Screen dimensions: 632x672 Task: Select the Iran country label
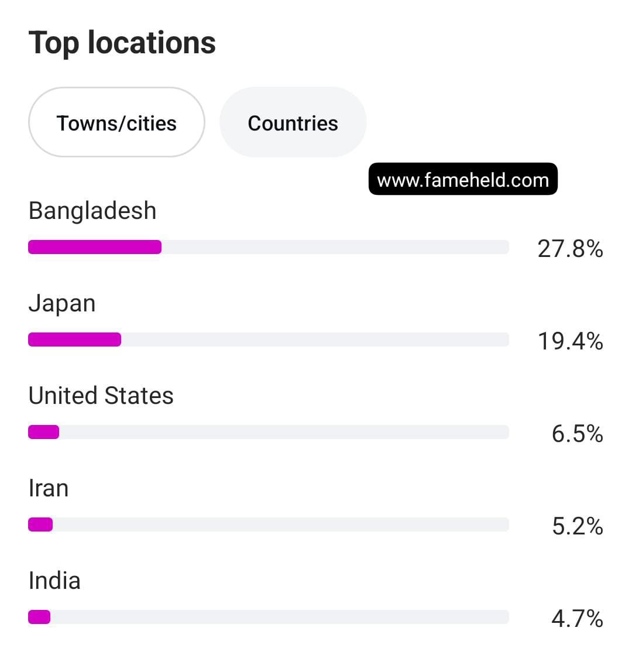pos(49,488)
